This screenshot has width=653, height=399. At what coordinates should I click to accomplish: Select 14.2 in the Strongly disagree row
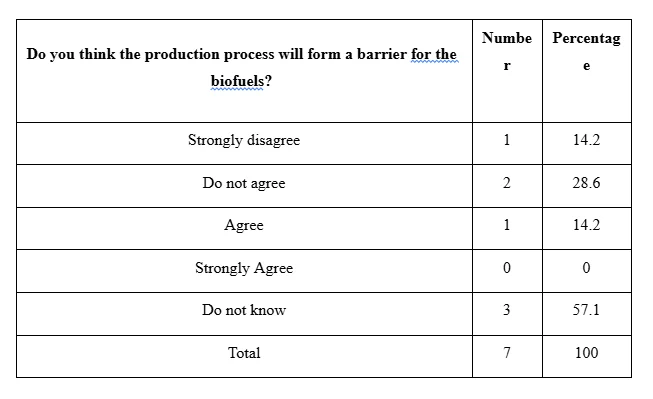586,140
